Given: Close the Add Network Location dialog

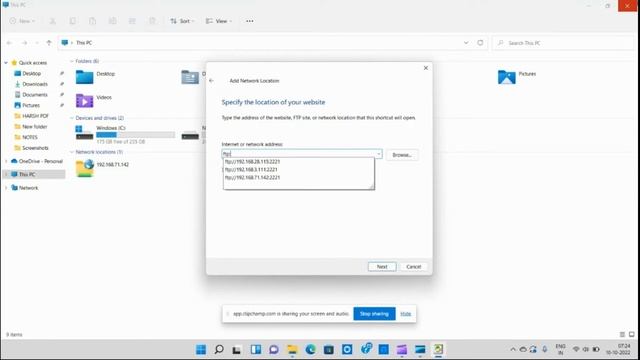Looking at the screenshot, I should coord(426,68).
